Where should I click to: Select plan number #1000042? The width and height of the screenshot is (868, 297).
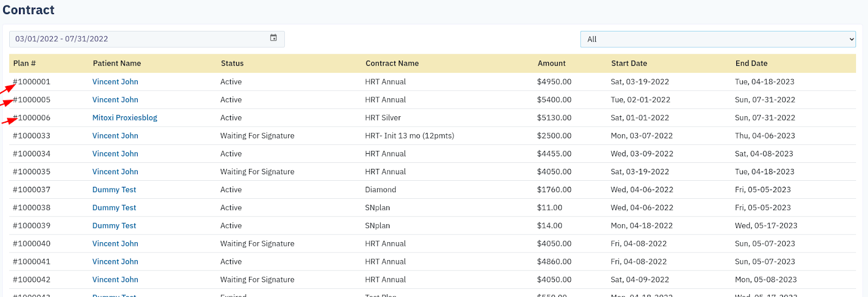coord(32,280)
